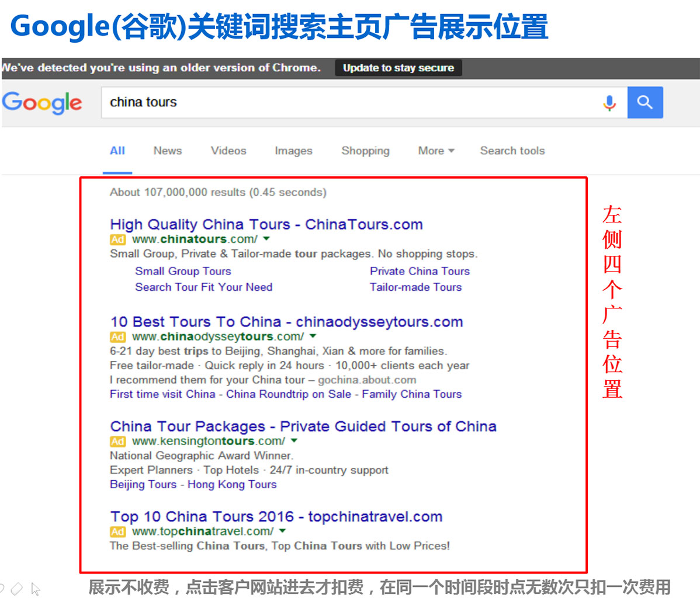Select the eraser icon at the bottom left
Image resolution: width=700 pixels, height=601 pixels.
[x=16, y=589]
